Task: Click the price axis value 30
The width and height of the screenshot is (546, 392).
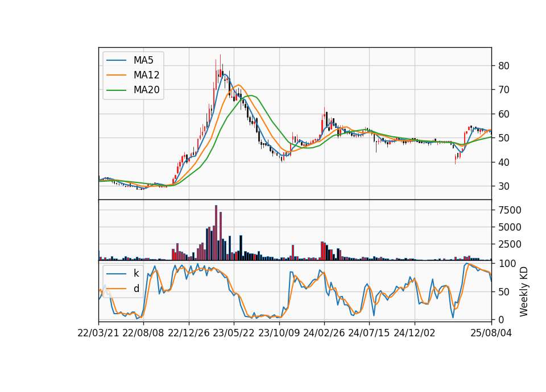Action: click(504, 186)
